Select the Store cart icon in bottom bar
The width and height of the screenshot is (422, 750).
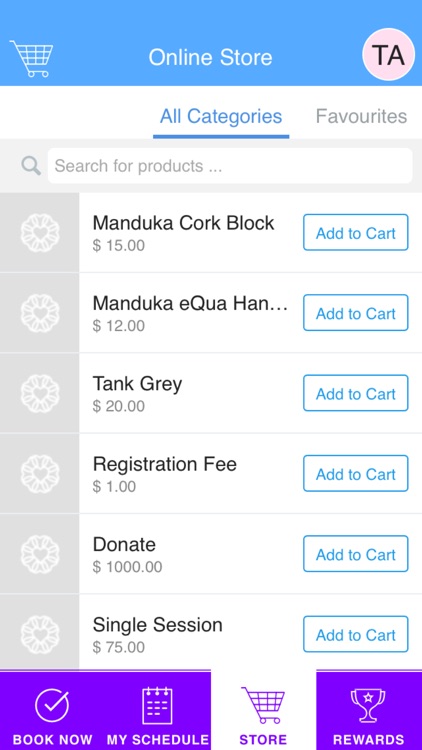point(263,705)
